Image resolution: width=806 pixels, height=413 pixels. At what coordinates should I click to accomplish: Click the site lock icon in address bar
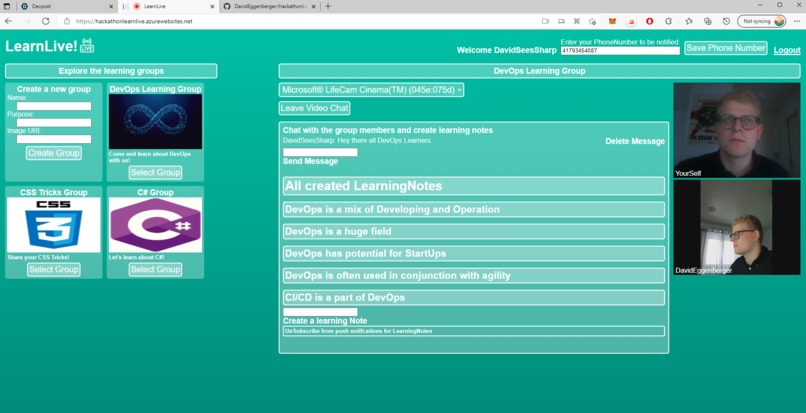(67, 21)
